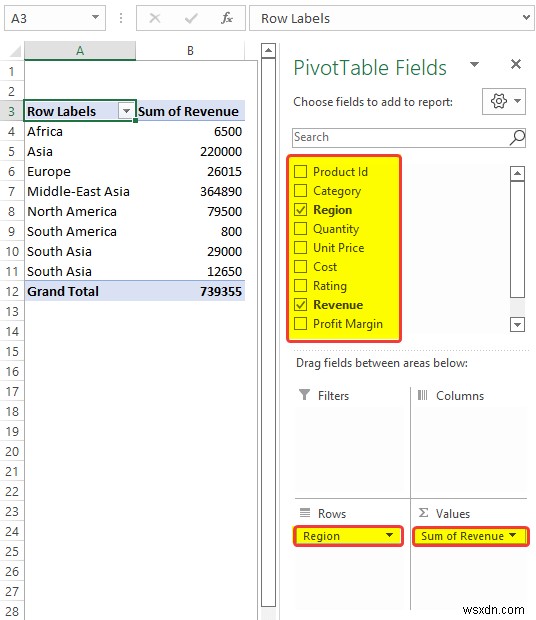The image size is (536, 620).
Task: Expand the formula bar with its chevron
Action: [x=526, y=17]
